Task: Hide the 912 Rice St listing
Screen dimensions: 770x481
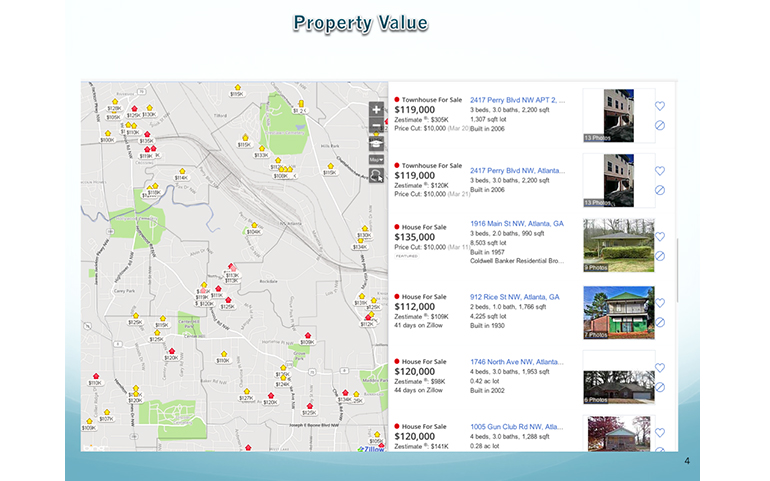Action: [660, 322]
